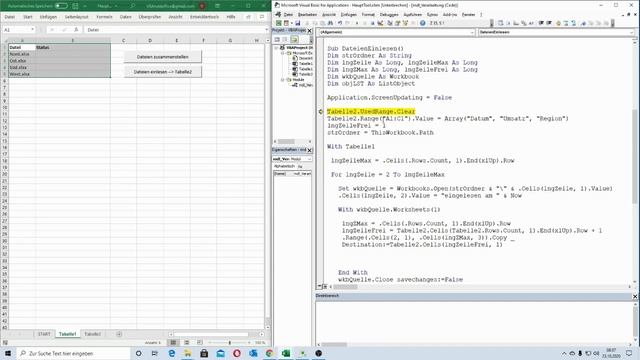Screen dimensions: 640x360
Task: Click the Design Mode icon in VBA toolbar
Action: pos(381,23)
